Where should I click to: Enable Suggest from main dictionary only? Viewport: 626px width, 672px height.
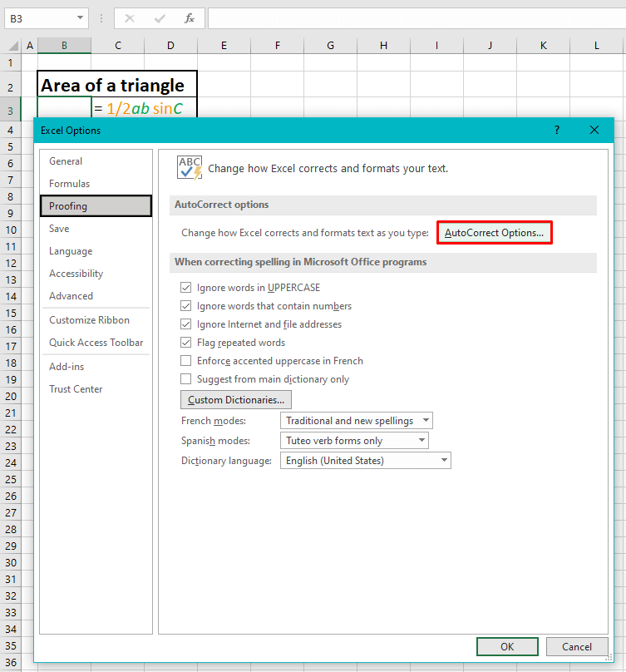tap(185, 379)
